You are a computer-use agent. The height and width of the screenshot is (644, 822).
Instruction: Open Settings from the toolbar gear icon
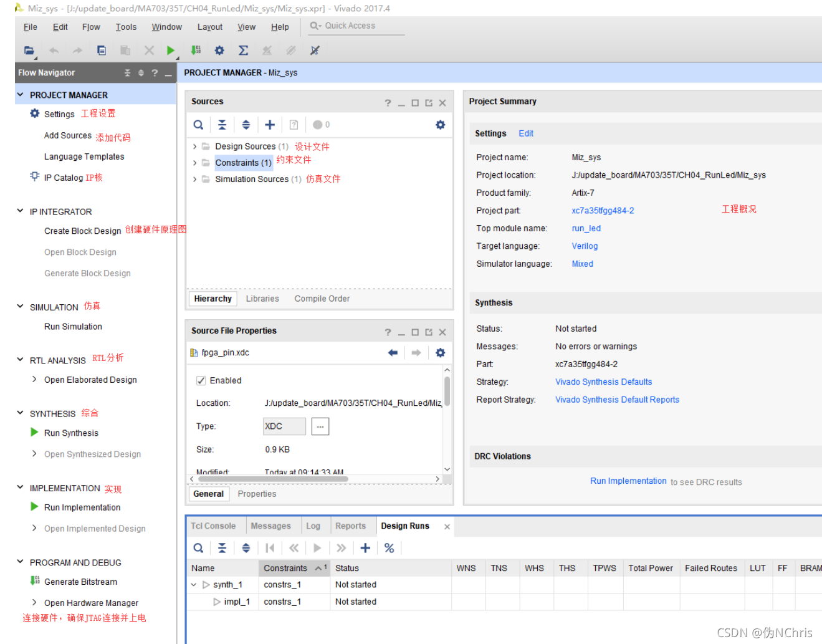tap(219, 50)
